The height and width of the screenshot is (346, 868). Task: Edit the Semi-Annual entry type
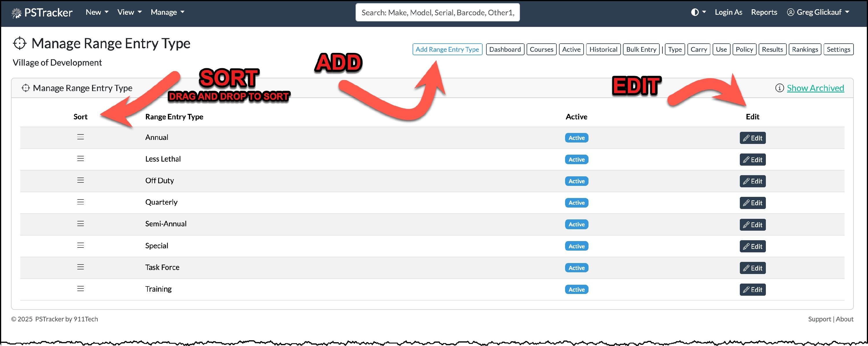[753, 225]
